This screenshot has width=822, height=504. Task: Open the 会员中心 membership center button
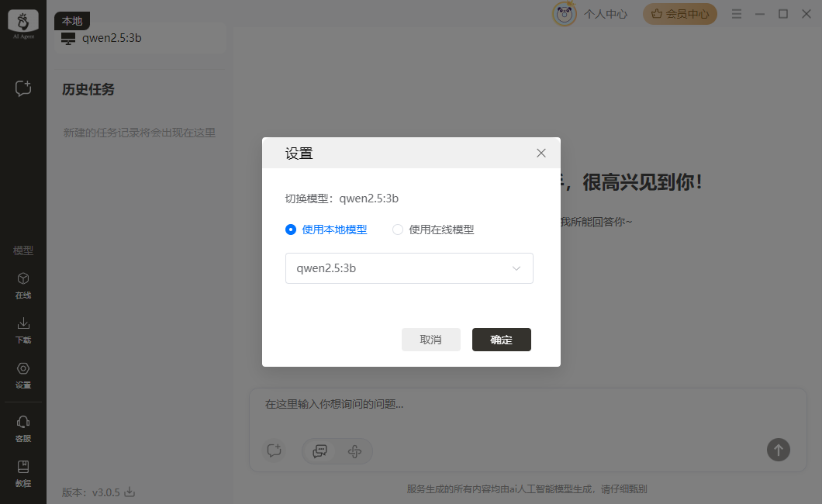(x=680, y=14)
